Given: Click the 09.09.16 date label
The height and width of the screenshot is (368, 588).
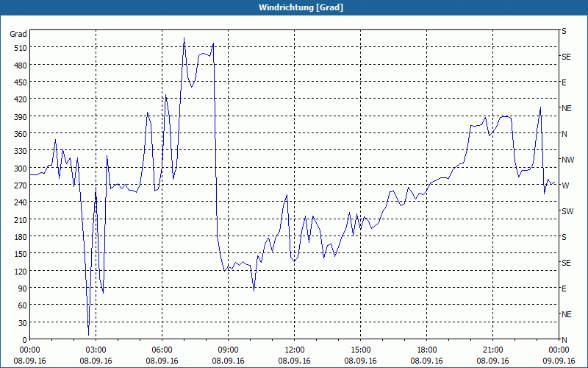Looking at the screenshot, I should pos(559,361).
